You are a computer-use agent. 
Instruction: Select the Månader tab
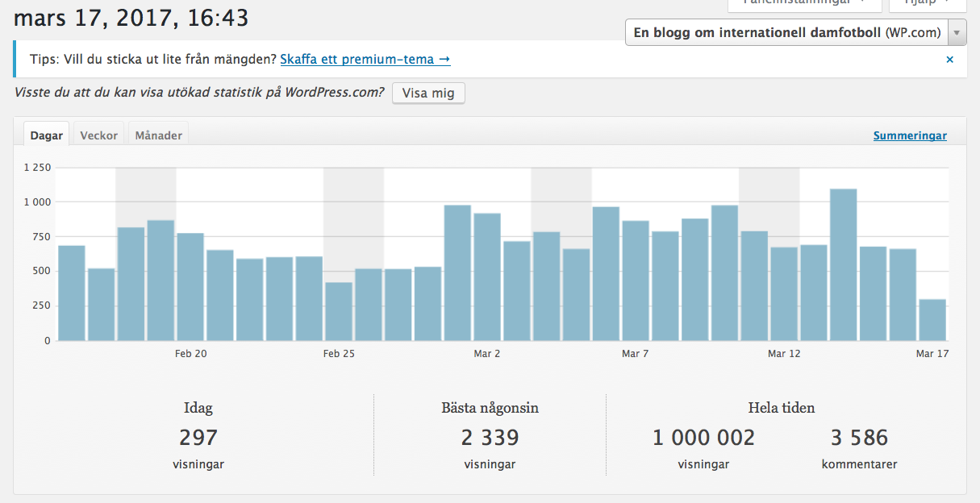[x=159, y=135]
